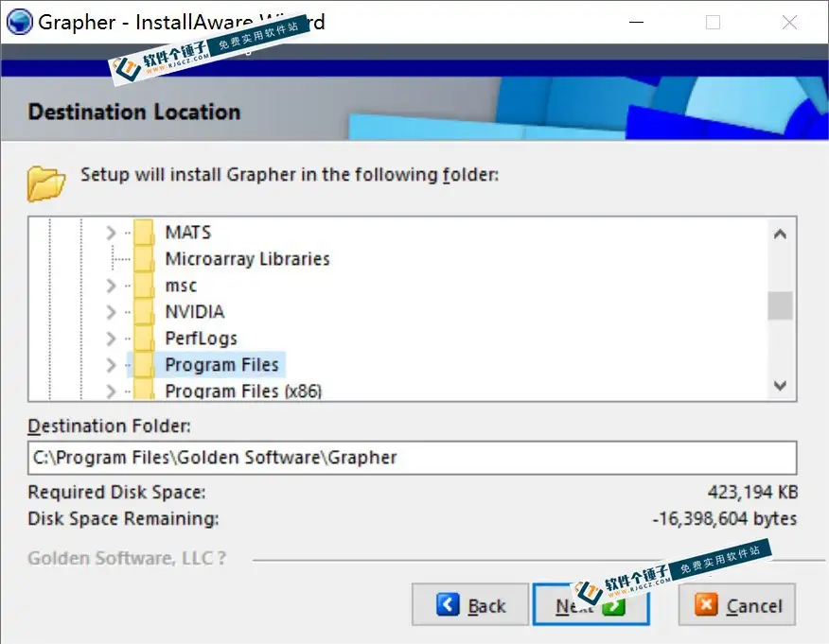
Task: Select the msc folder
Action: coord(181,286)
